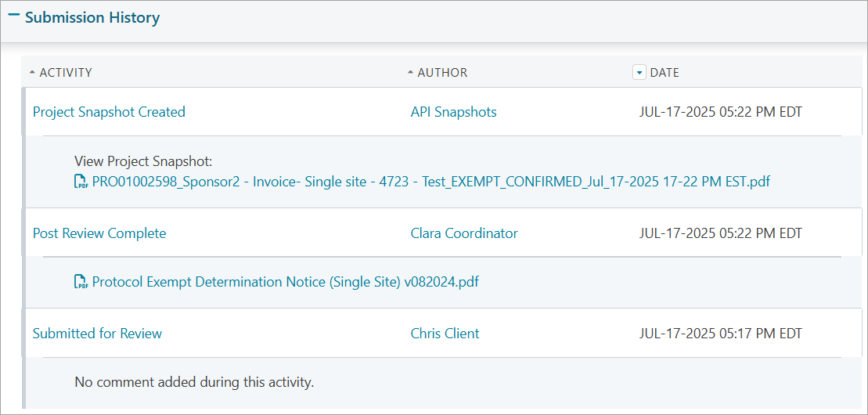This screenshot has height=415, width=868.
Task: Click PDF icon for Exempt Determination Notice
Action: coord(81,282)
